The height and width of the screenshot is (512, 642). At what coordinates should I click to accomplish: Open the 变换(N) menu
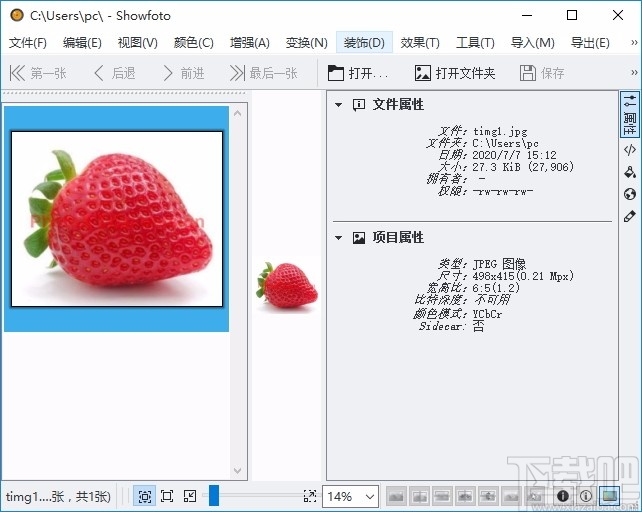[306, 43]
